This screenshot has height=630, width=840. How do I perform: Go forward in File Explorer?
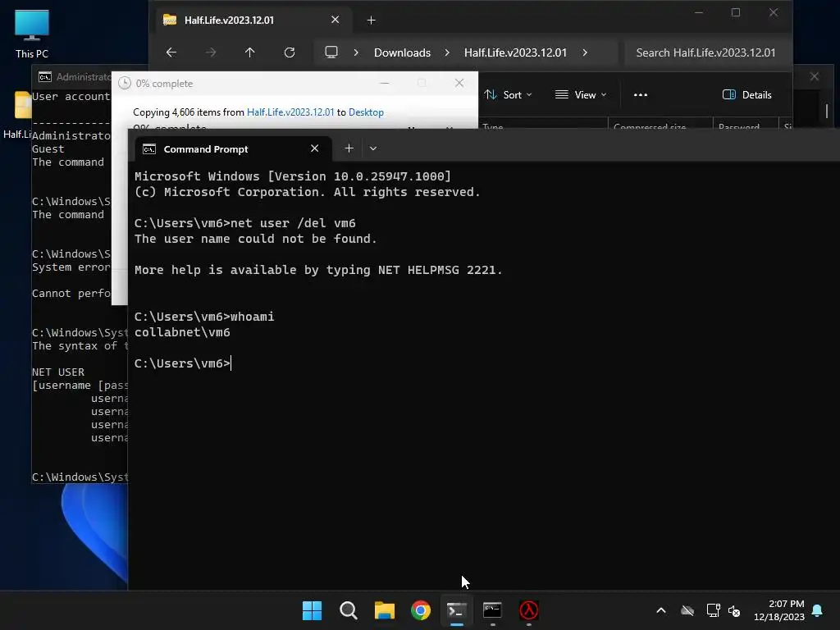pos(211,52)
